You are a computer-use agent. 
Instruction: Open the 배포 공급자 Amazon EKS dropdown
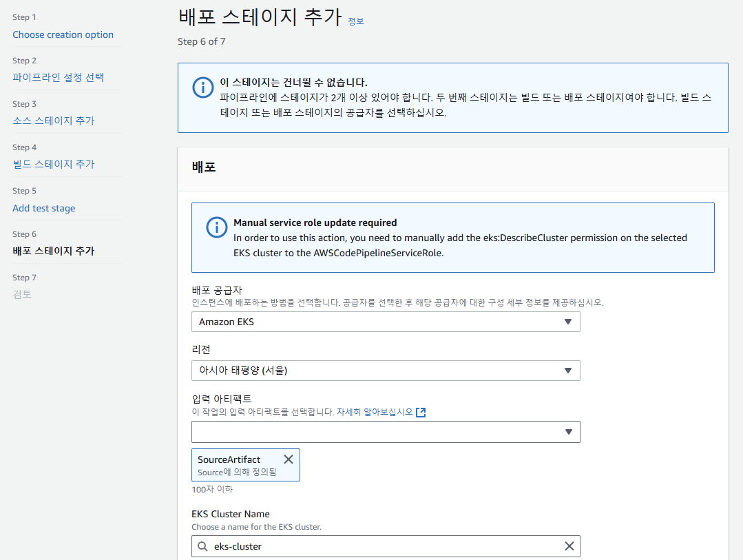point(386,322)
